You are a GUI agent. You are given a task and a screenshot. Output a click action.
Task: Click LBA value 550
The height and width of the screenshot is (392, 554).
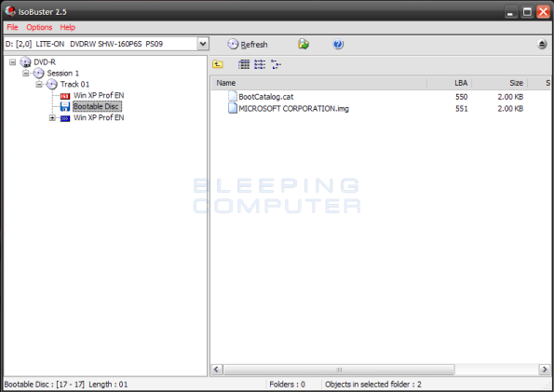point(462,97)
